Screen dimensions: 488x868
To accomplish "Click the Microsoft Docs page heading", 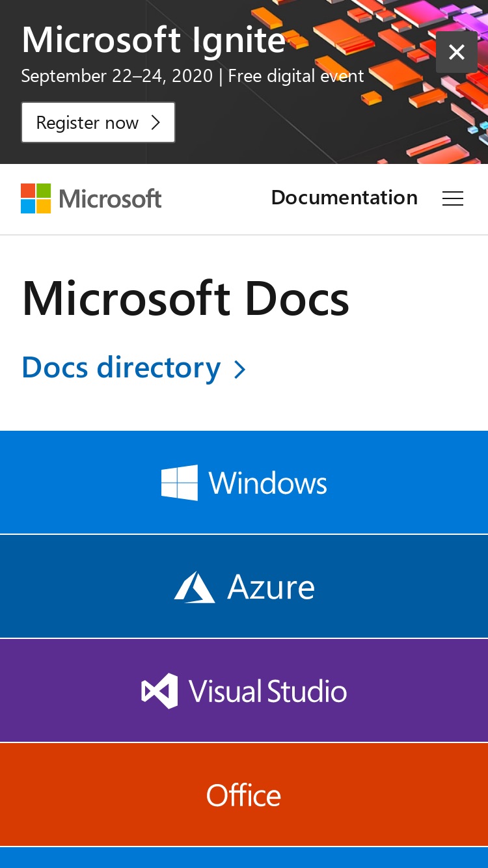I will [185, 299].
